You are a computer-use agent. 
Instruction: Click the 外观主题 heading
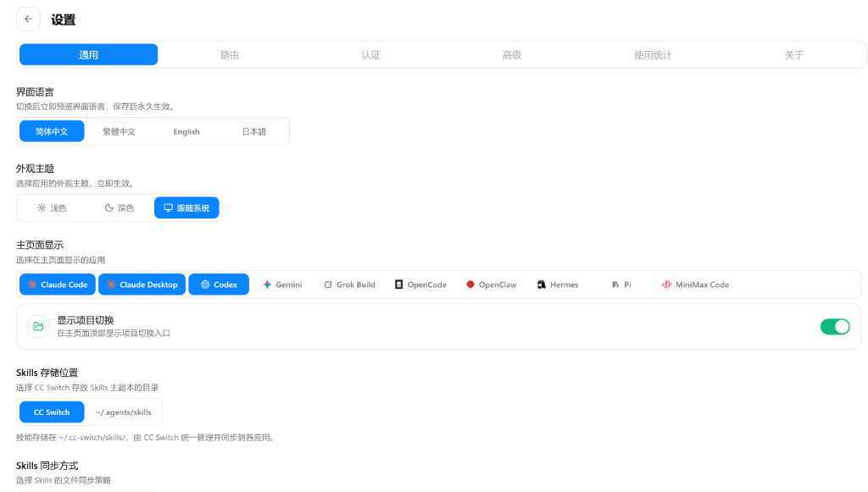pyautogui.click(x=35, y=169)
